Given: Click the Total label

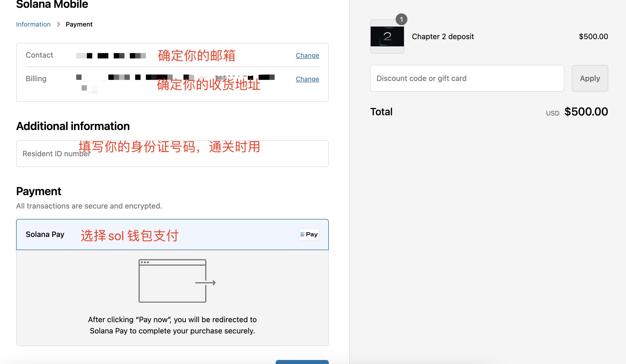Looking at the screenshot, I should (381, 112).
